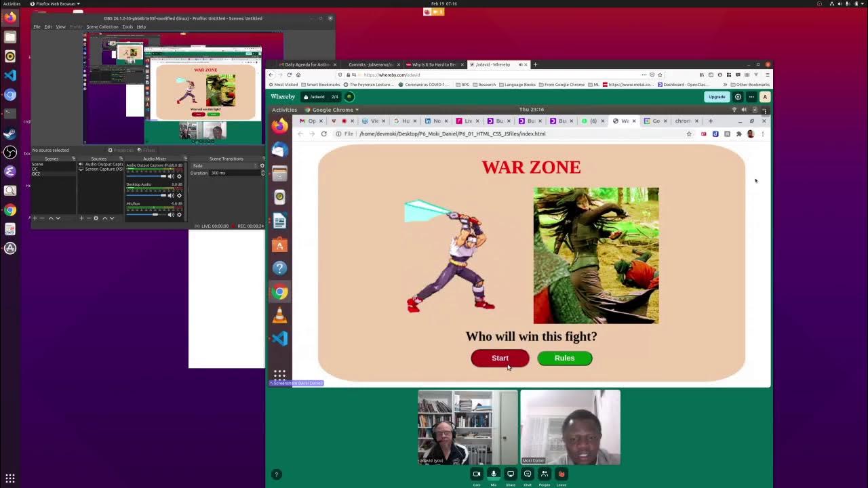The image size is (868, 488).
Task: Go back in Firefox
Action: [271, 75]
